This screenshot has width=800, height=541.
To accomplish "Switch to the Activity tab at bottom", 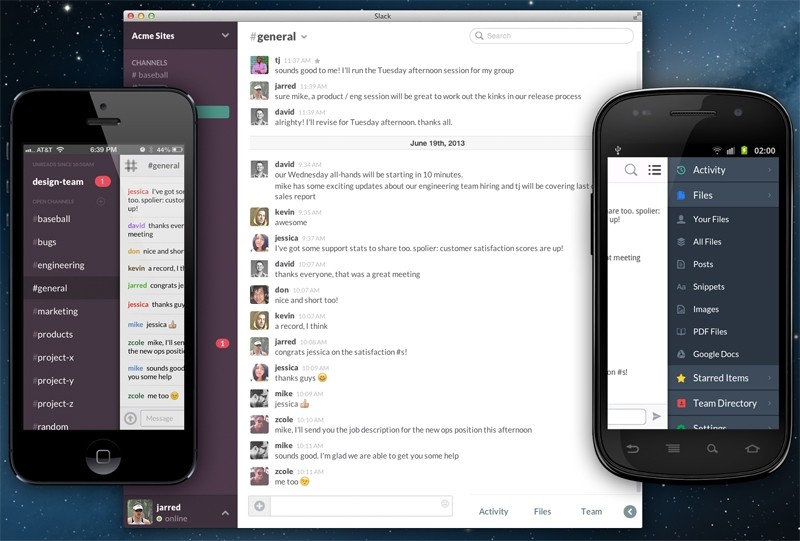I will (493, 511).
